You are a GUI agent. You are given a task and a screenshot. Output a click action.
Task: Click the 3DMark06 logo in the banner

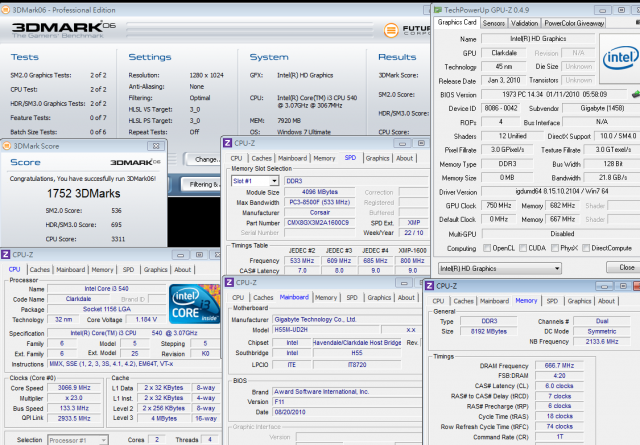pos(64,29)
